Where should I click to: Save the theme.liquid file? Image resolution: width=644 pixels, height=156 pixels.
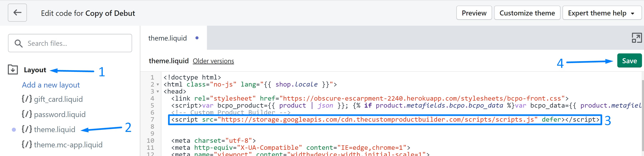pos(629,61)
